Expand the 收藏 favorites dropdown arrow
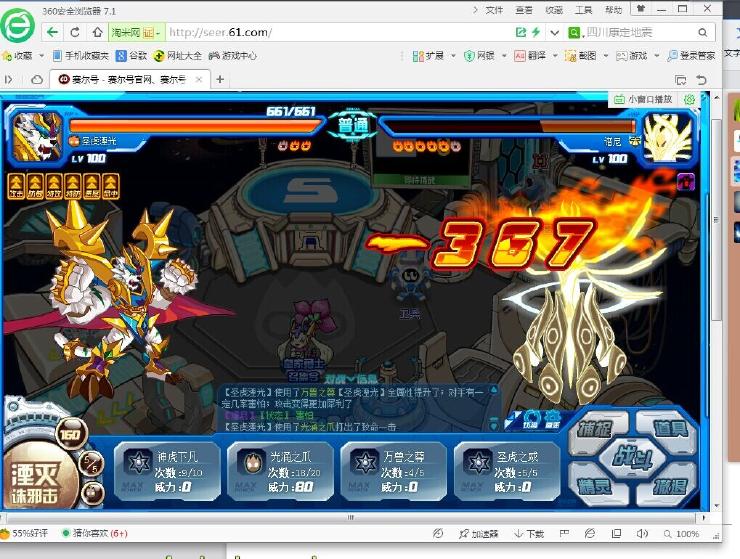Viewport: 740px width, 559px height. [x=42, y=56]
